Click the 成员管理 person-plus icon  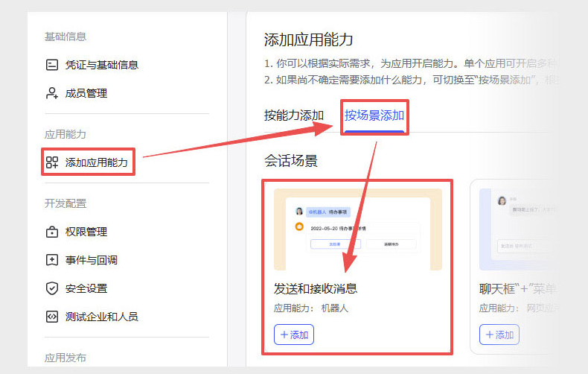coord(52,93)
